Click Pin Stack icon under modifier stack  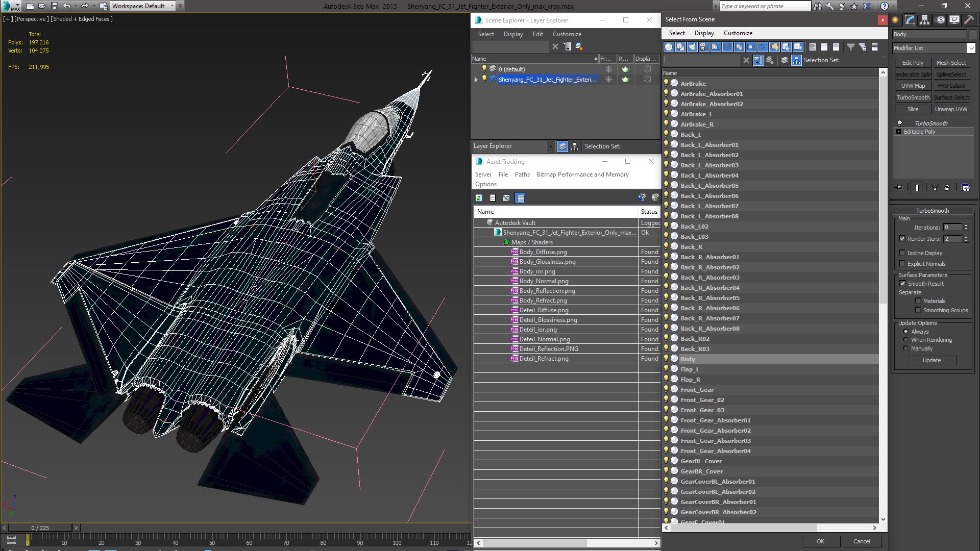[x=899, y=188]
